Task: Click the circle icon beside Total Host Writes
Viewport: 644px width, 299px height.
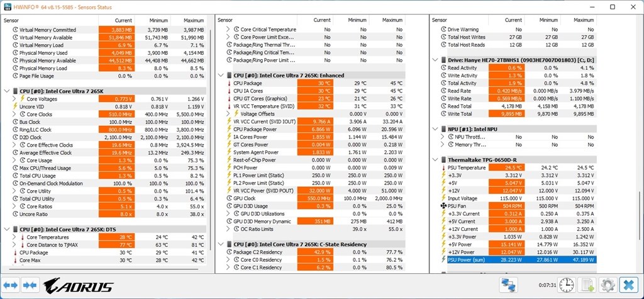Action: pyautogui.click(x=443, y=37)
